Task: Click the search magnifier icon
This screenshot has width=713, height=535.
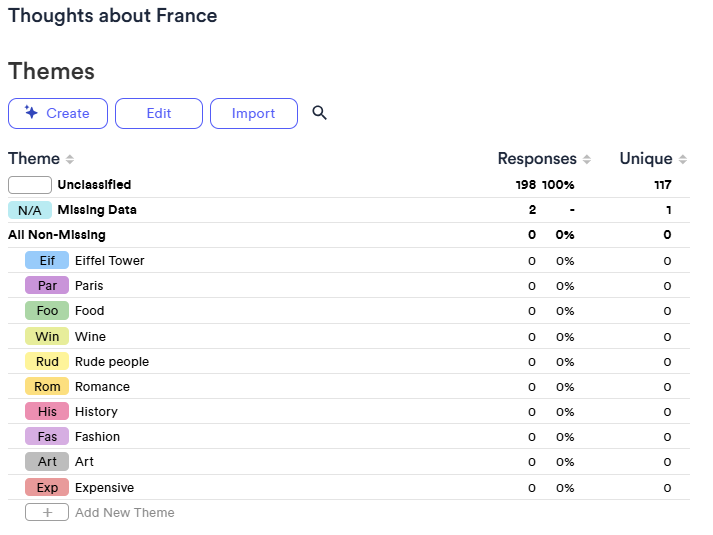Action: click(x=319, y=113)
